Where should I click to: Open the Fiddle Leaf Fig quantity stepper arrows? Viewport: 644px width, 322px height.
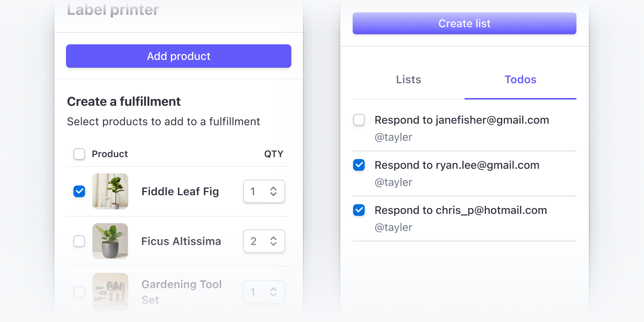[273, 191]
